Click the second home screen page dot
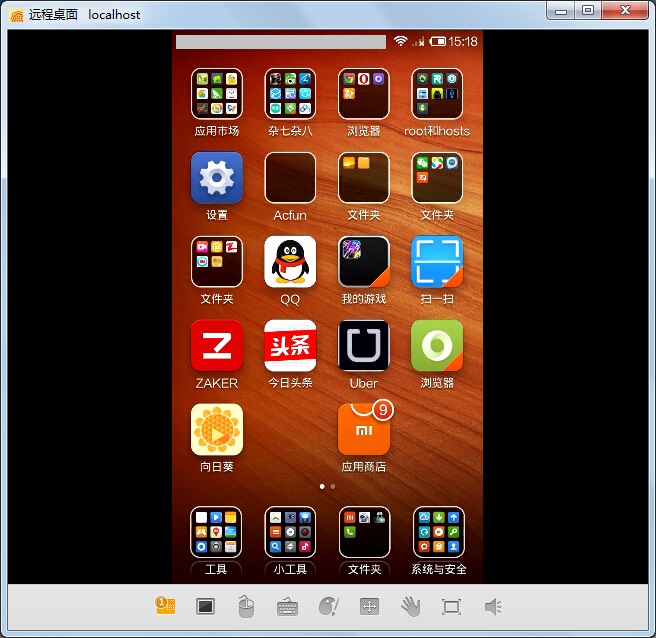The height and width of the screenshot is (638, 656). pos(333,487)
